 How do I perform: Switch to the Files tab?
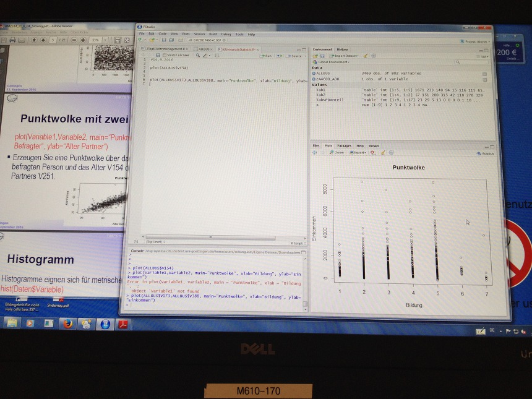coord(316,145)
